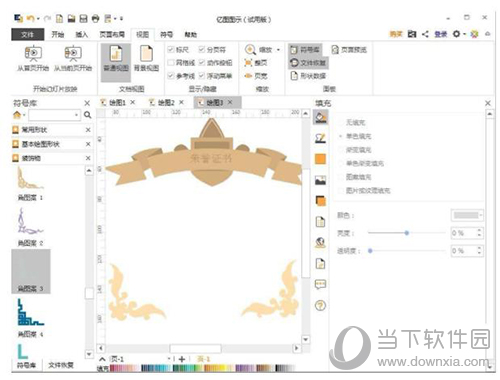Screen dimensions: 500x380
Task: Click the Login (登录) link
Action: (x=441, y=34)
